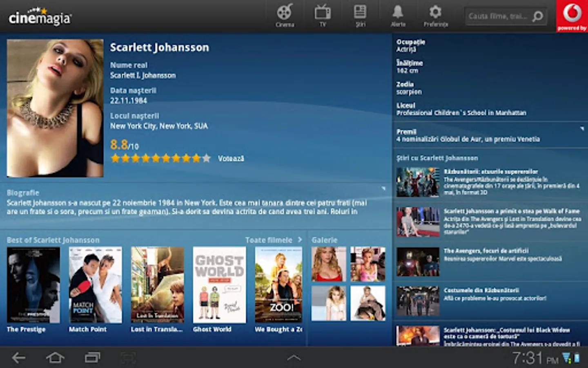Select the Galerie heading
This screenshot has width=588, height=368.
coord(325,240)
